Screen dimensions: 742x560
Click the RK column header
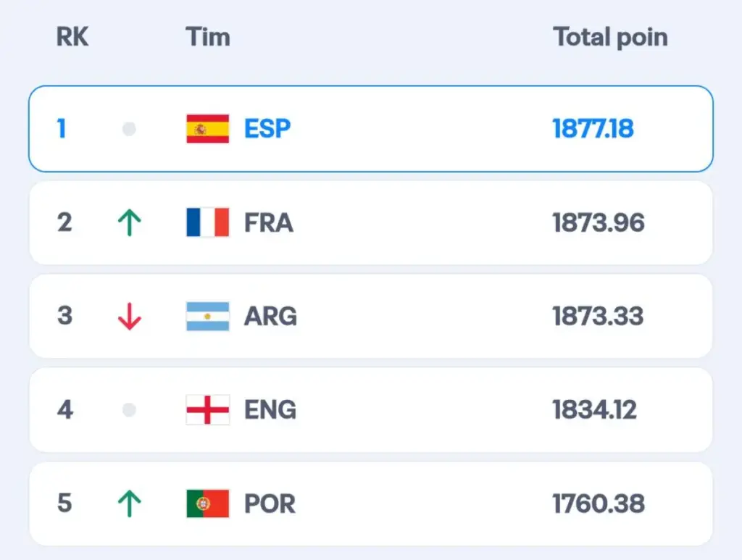[72, 37]
